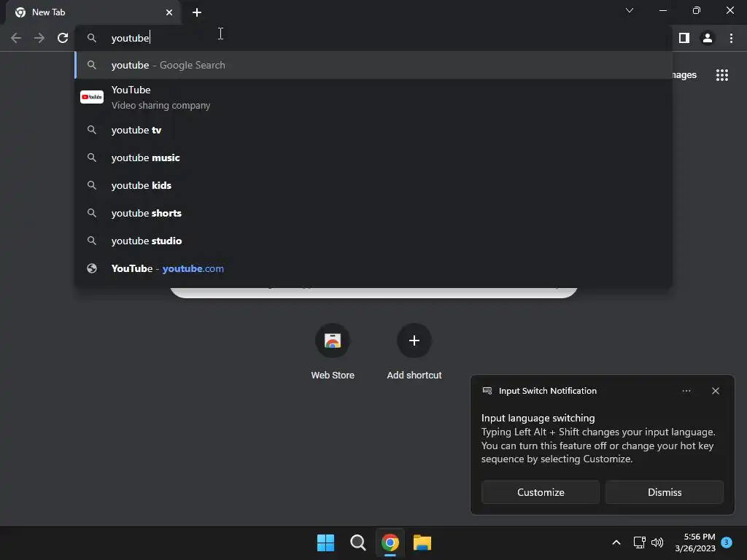Choose the youtube music suggestion
The height and width of the screenshot is (560, 747).
(373, 157)
